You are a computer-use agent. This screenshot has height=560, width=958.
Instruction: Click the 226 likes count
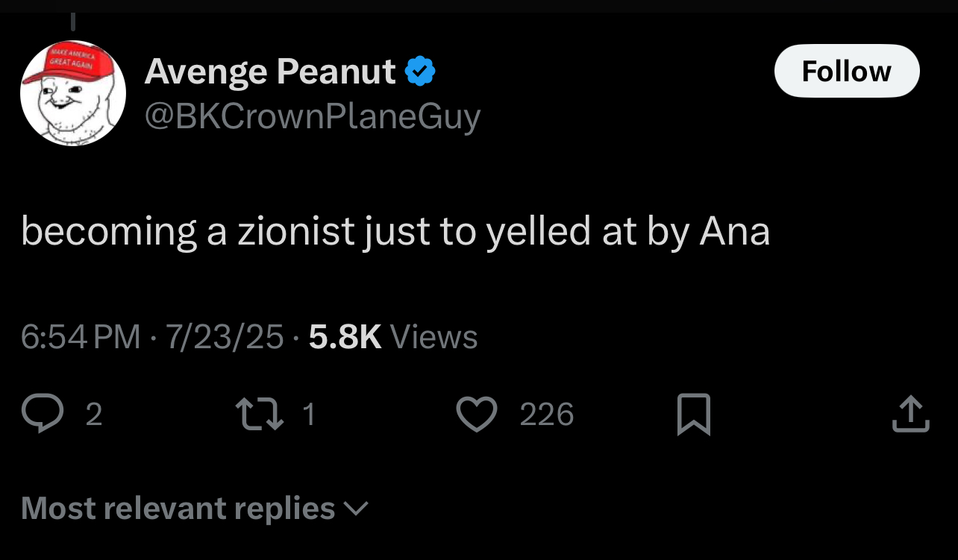(547, 415)
